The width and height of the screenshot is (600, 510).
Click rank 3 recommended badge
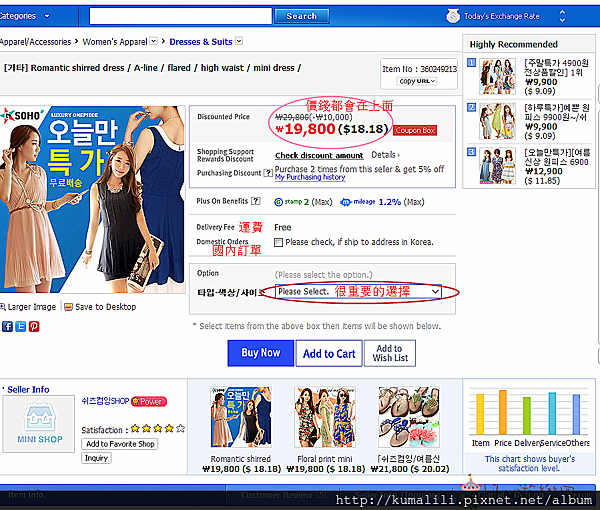tap(471, 152)
